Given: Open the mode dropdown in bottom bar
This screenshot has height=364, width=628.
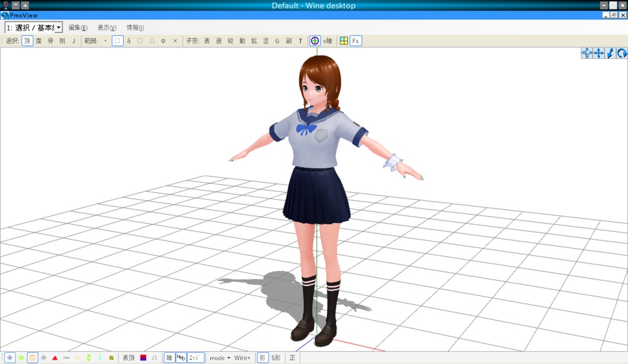Looking at the screenshot, I should (x=218, y=357).
